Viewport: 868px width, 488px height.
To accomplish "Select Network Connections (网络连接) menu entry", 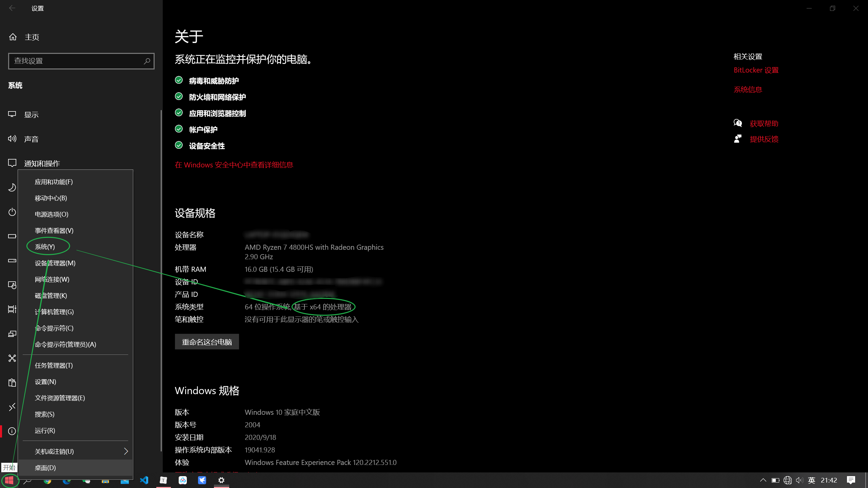I will (x=75, y=279).
